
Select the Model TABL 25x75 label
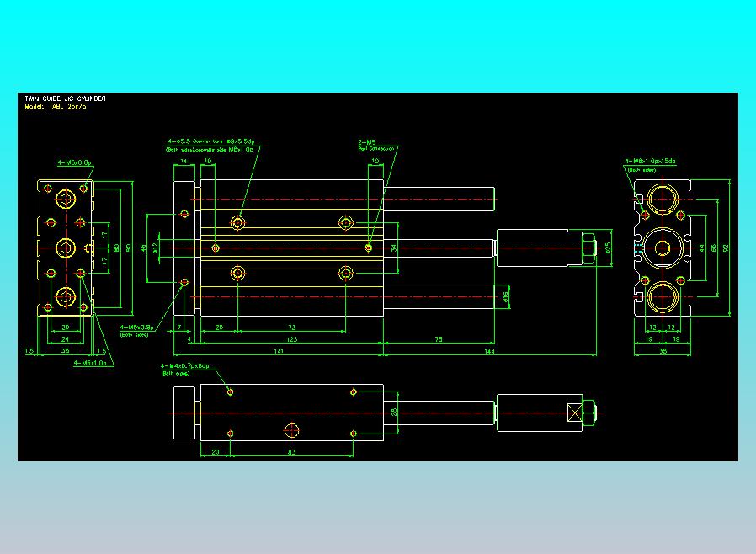(x=56, y=107)
